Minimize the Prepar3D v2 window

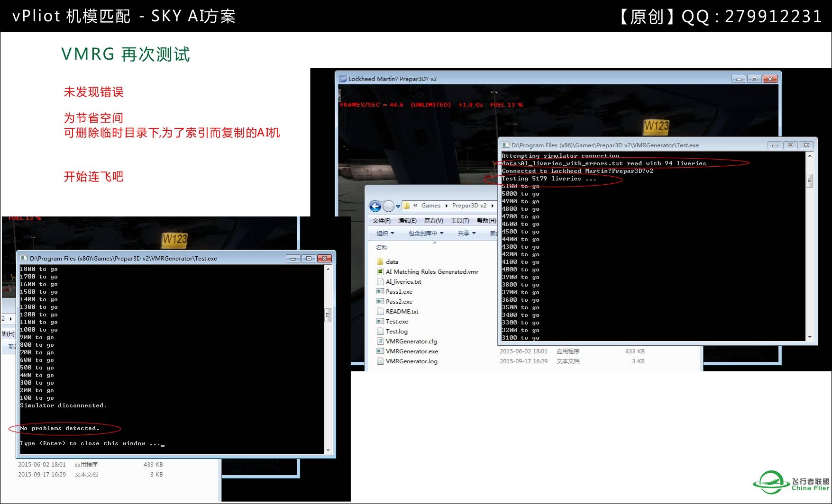[x=739, y=79]
